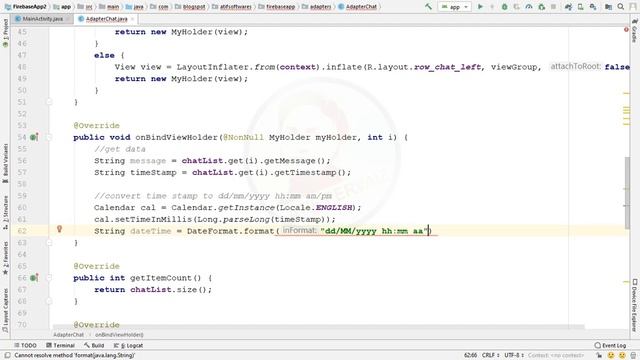Image resolution: width=640 pixels, height=360 pixels.
Task: Open the Project Structure icon
Action: coord(608,7)
